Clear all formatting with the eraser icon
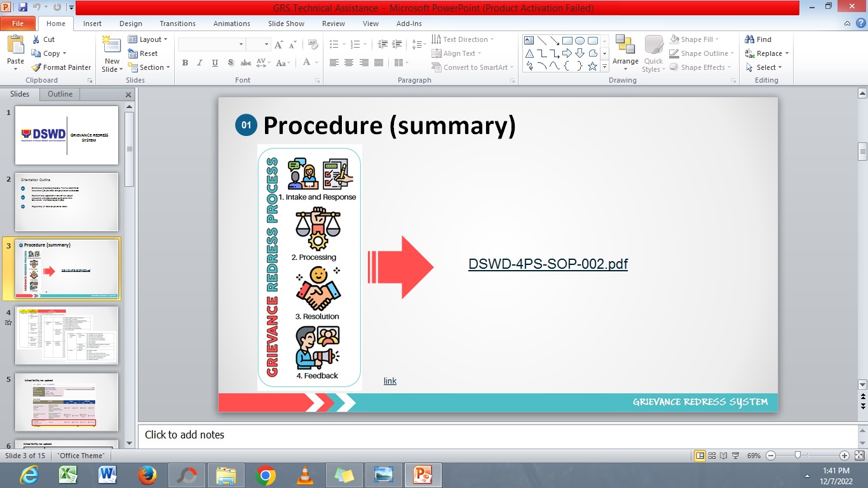The width and height of the screenshot is (868, 488). click(x=313, y=44)
